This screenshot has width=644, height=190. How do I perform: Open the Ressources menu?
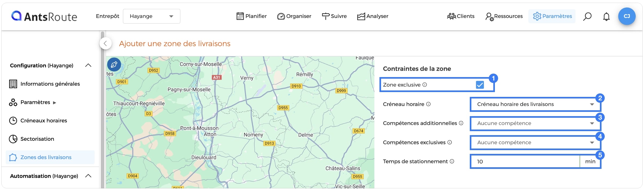(504, 16)
